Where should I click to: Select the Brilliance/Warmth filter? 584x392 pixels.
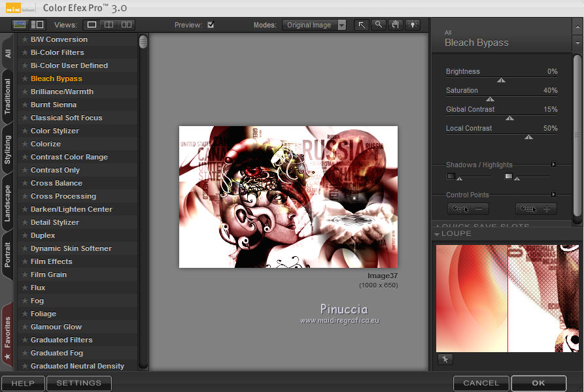[x=78, y=91]
